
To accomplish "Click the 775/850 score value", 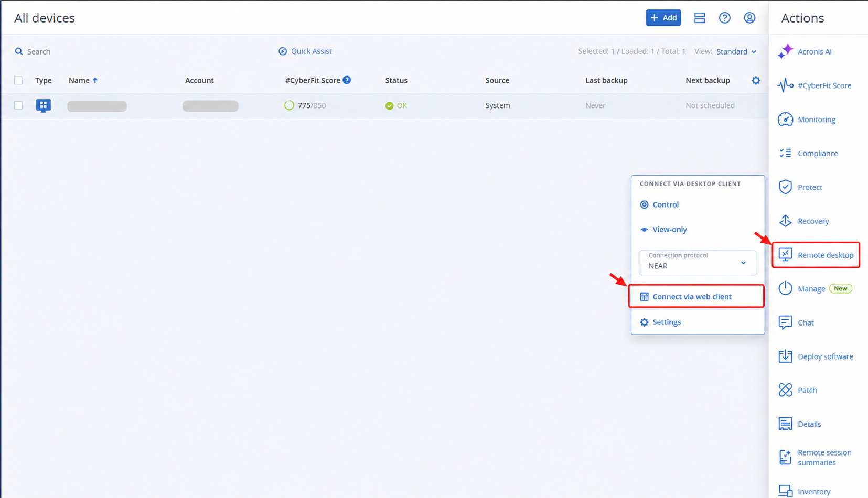I will click(x=312, y=105).
